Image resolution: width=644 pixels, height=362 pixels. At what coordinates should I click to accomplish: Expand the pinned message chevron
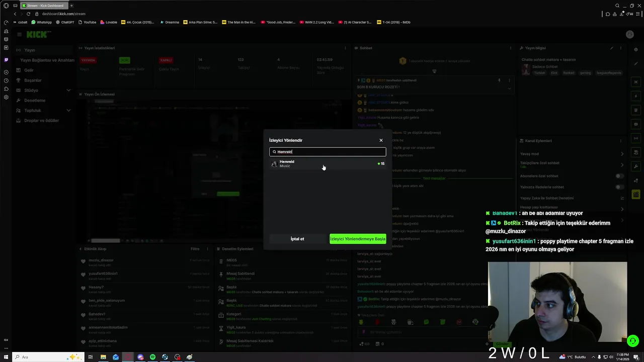pyautogui.click(x=509, y=88)
